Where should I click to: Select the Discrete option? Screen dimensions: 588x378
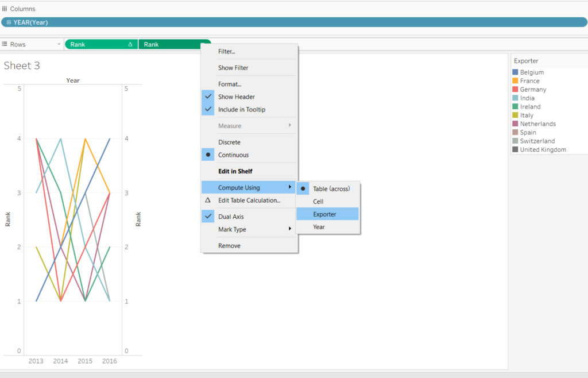tap(229, 142)
